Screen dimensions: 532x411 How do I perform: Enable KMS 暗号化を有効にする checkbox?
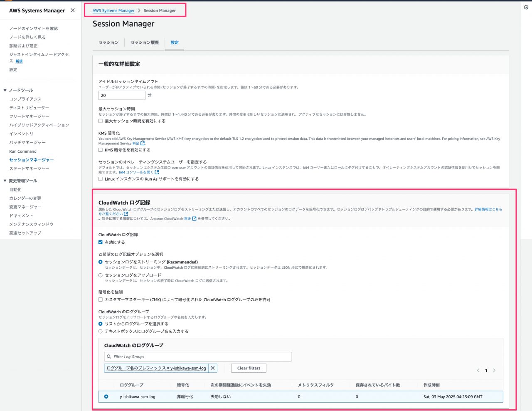pyautogui.click(x=101, y=150)
